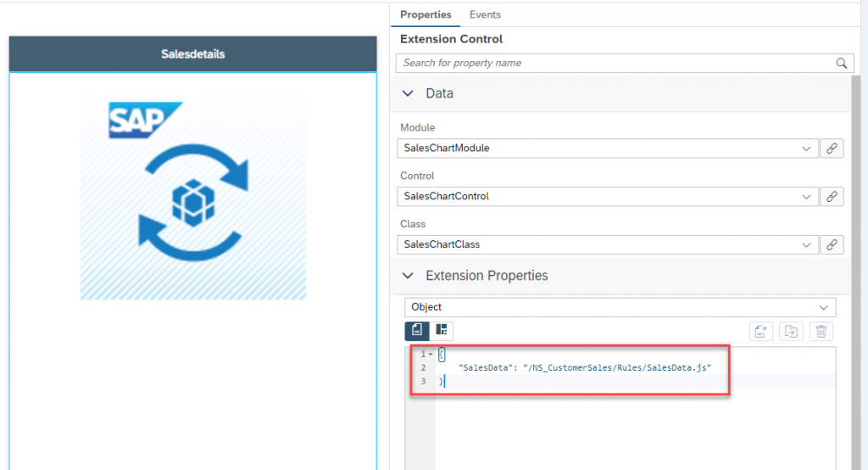
Task: Collapse the Extension Properties section
Action: pyautogui.click(x=408, y=276)
